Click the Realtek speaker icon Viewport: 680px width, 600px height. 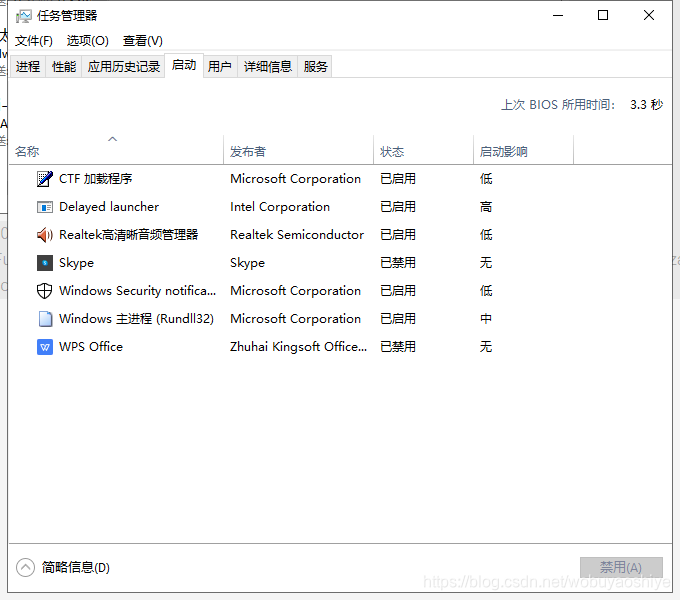45,235
